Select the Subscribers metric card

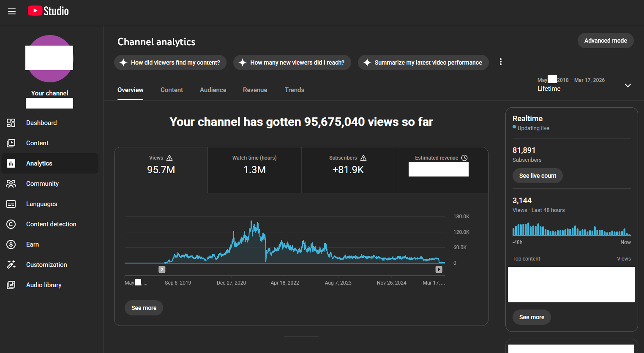tap(348, 170)
